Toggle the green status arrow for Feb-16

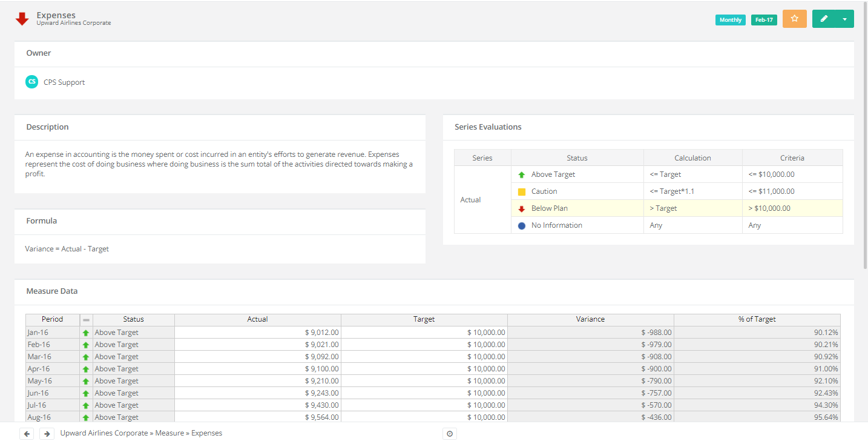pyautogui.click(x=85, y=344)
